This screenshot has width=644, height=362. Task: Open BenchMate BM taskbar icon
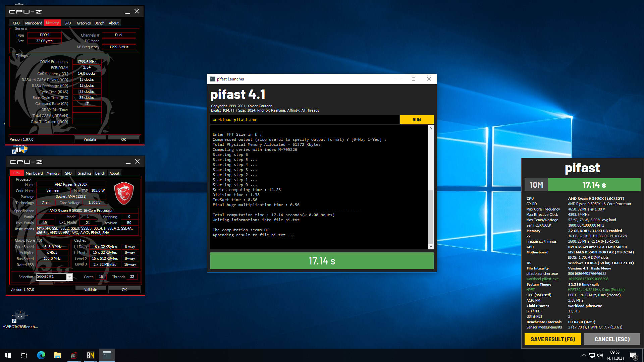91,355
